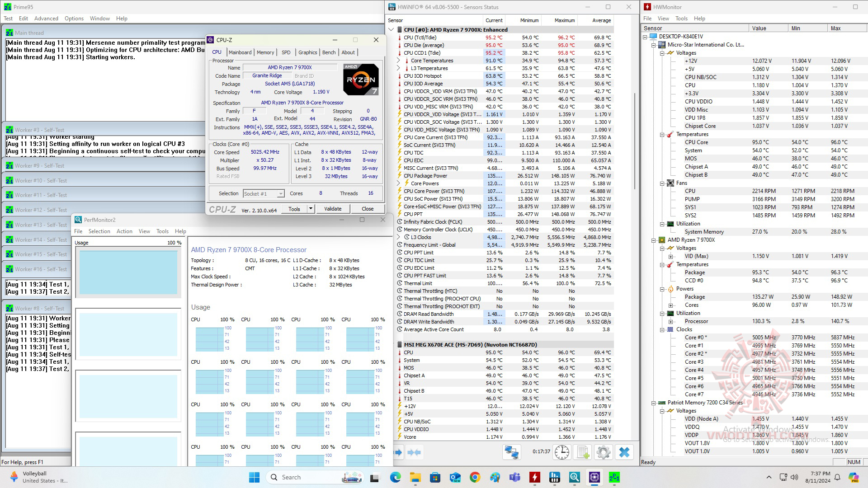
Task: Click HWiNFO log file sheet icon
Action: (x=583, y=452)
